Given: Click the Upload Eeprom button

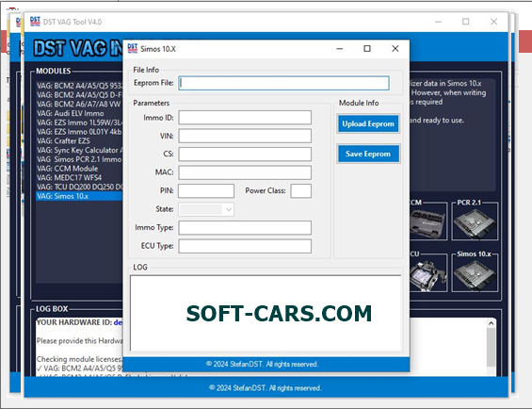Looking at the screenshot, I should (x=368, y=123).
